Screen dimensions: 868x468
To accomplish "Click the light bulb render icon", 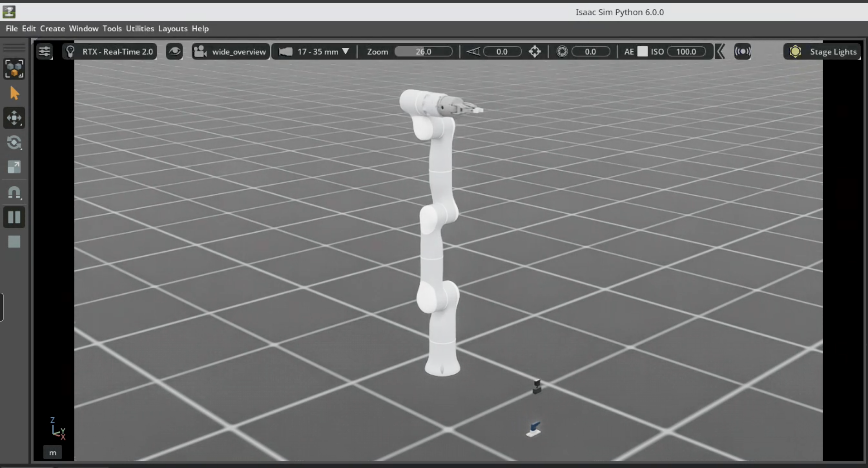I will click(70, 51).
